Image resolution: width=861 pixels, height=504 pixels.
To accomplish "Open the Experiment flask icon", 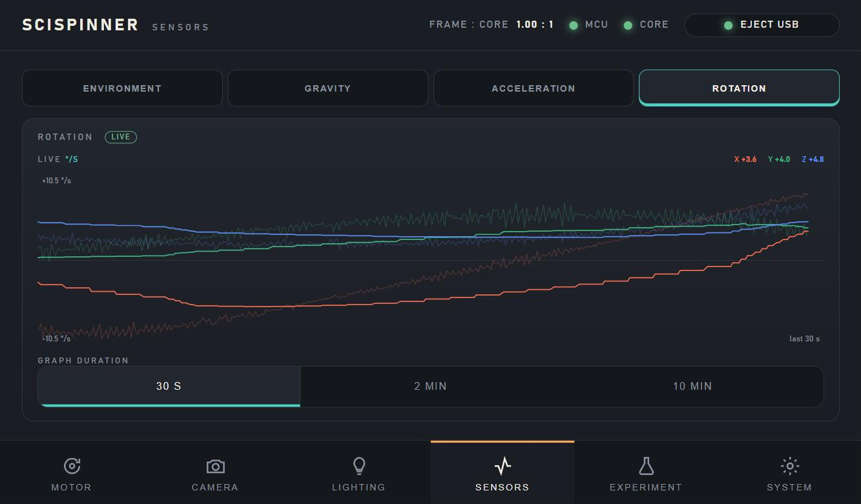I will [x=646, y=466].
